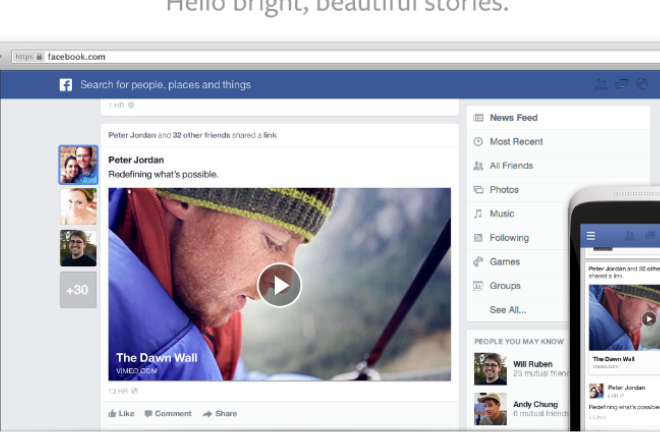Click the Share arrow icon

(x=207, y=414)
